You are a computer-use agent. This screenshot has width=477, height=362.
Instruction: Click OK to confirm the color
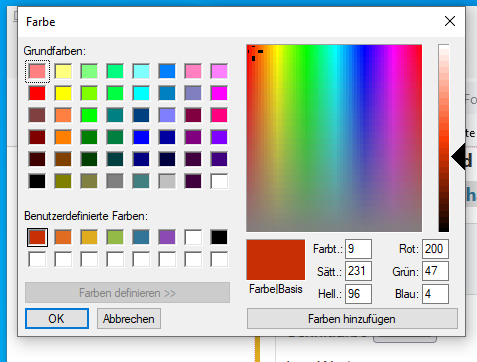point(57,319)
